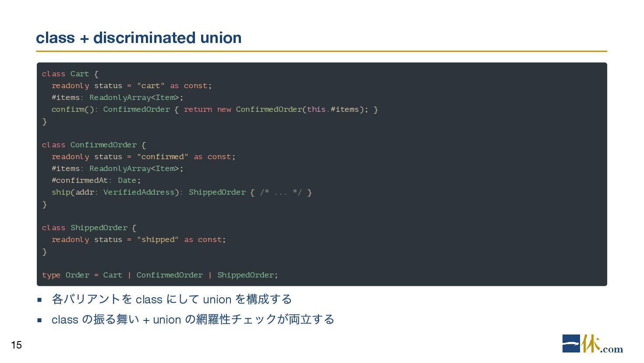Click first bullet about class variants union
The image size is (644, 363).
click(171, 299)
